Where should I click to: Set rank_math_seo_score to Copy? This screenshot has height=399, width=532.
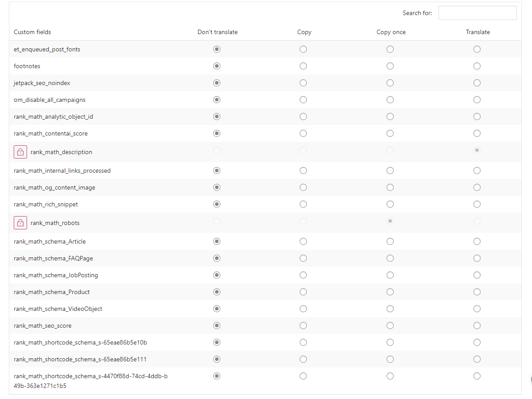point(303,325)
